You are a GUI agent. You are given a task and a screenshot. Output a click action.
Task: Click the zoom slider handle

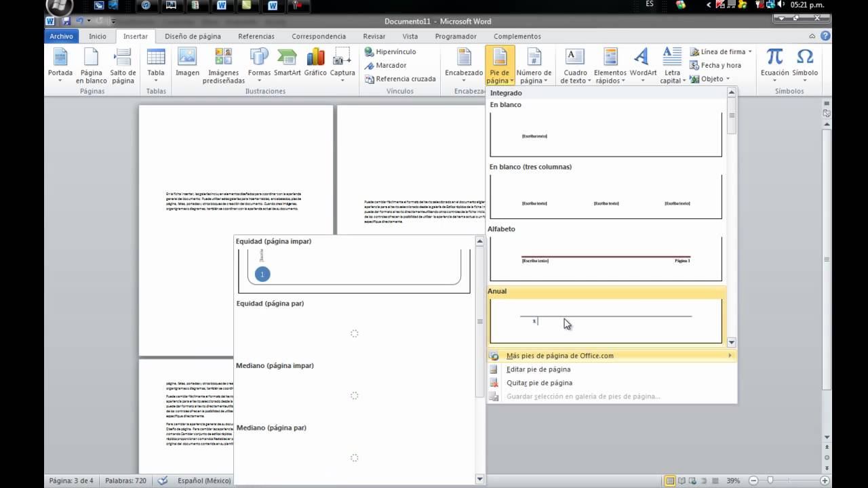770,481
